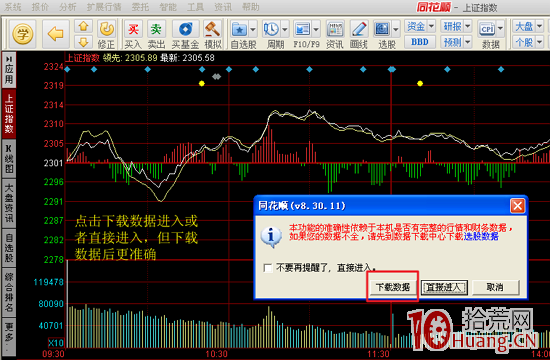Select the 大盘资讯 side tab
The height and width of the screenshot is (360, 550).
[9, 203]
